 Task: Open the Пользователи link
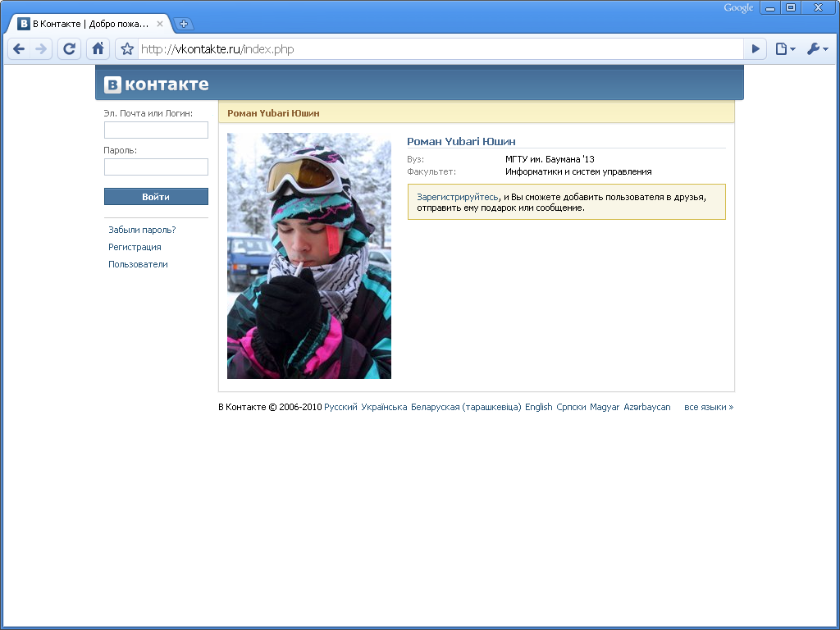point(138,264)
